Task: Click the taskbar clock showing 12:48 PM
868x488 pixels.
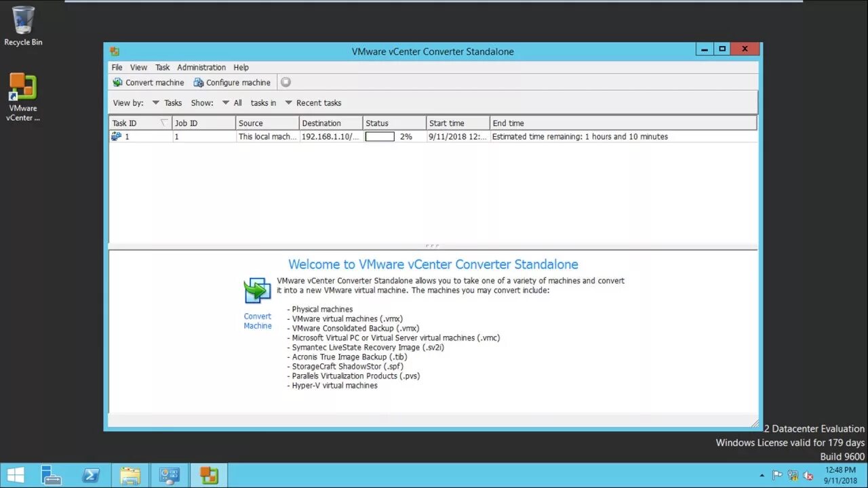Action: point(841,475)
